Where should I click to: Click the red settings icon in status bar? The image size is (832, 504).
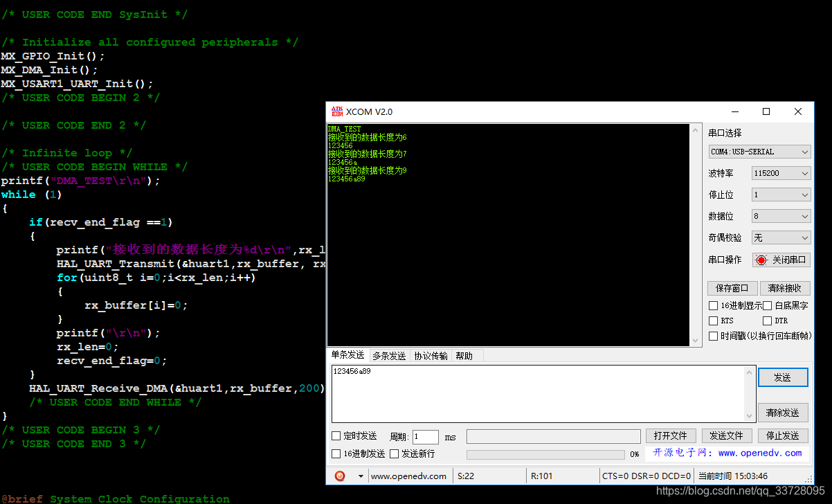click(340, 476)
